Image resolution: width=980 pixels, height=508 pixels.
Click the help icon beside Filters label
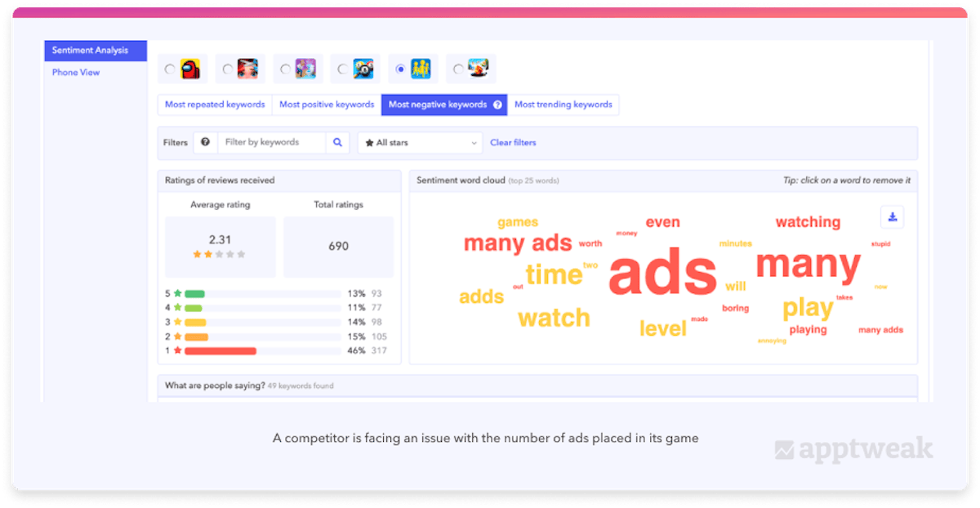(x=205, y=142)
